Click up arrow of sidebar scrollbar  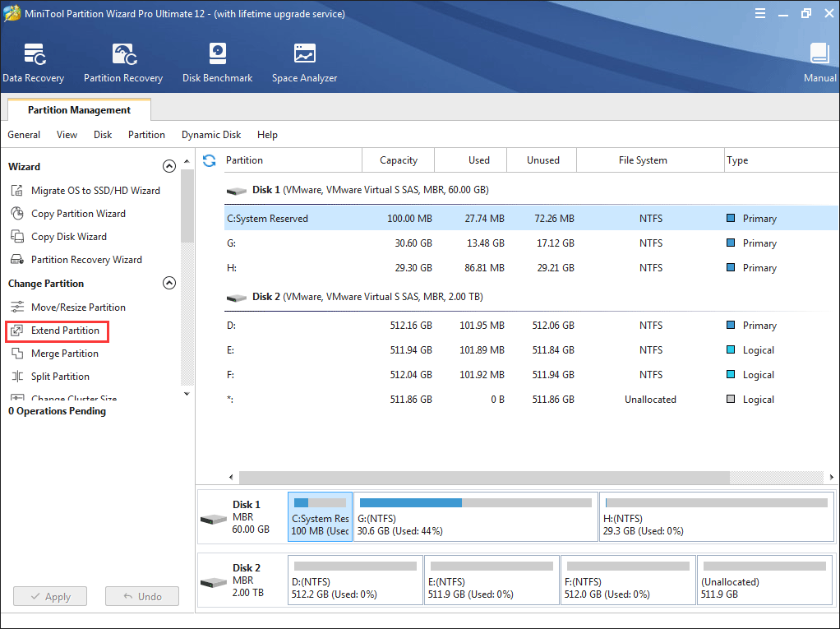(x=187, y=161)
